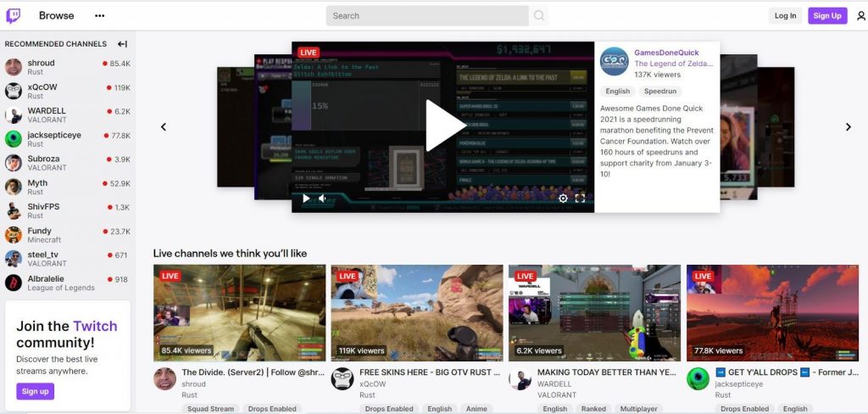Open GamesDoneQuick channel avatar
This screenshot has height=414, width=868.
coord(615,62)
